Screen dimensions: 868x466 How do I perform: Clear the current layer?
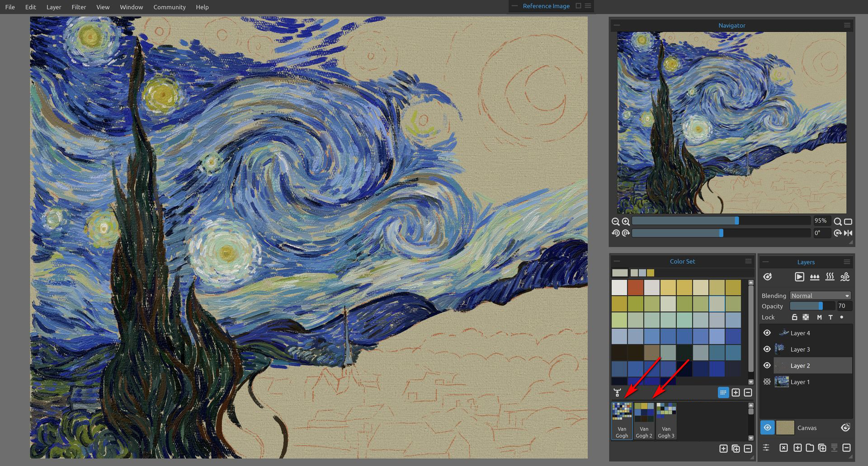point(783,447)
